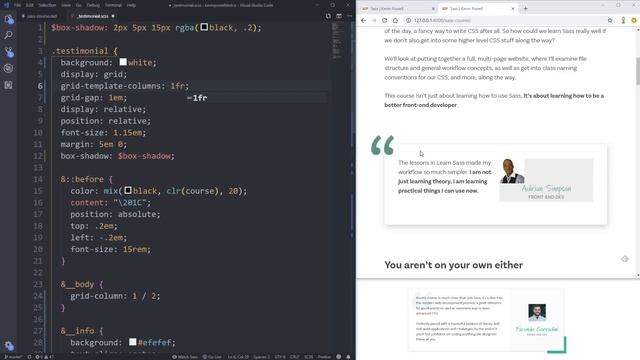Click the browser forward arrow
The width and height of the screenshot is (640, 360).
click(374, 20)
